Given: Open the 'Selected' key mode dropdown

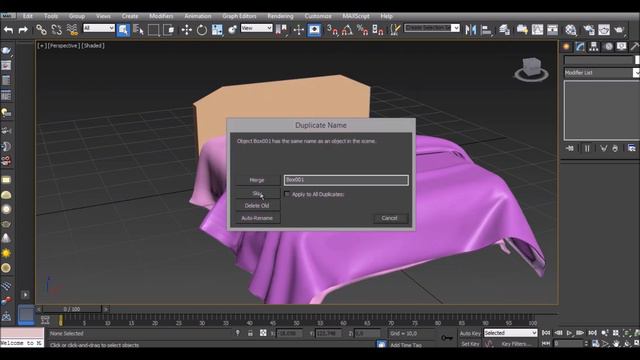Looking at the screenshot, I should tap(510, 333).
